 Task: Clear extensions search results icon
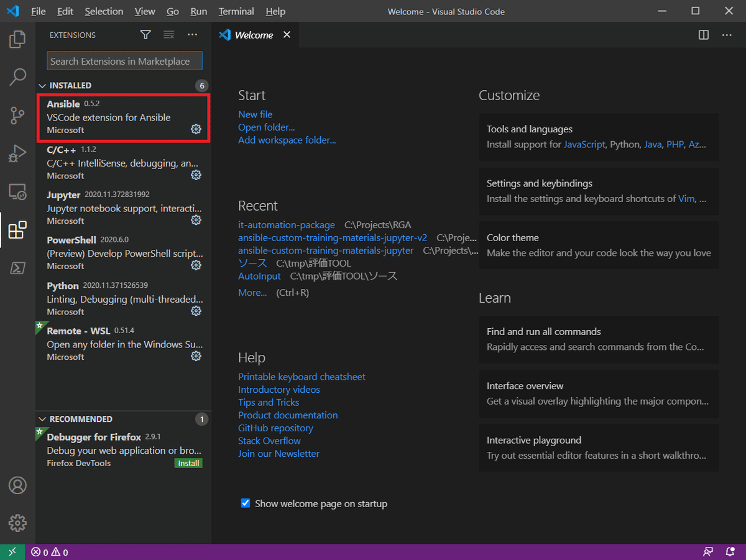click(168, 35)
